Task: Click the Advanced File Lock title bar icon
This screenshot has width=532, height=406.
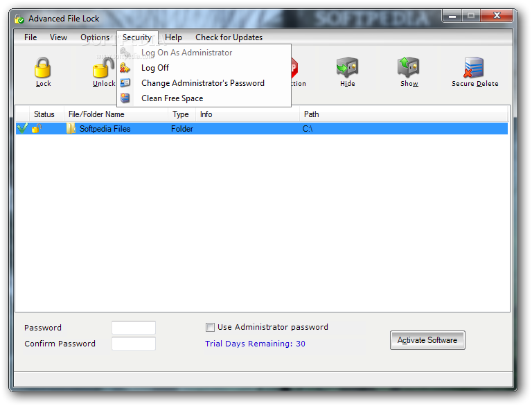Action: 19,19
